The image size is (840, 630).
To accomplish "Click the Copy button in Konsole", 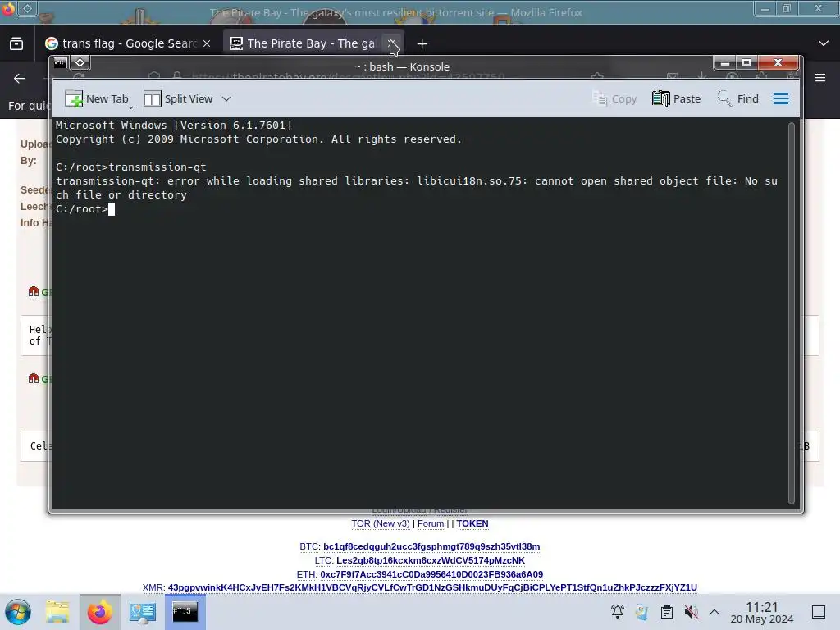I will (x=614, y=98).
